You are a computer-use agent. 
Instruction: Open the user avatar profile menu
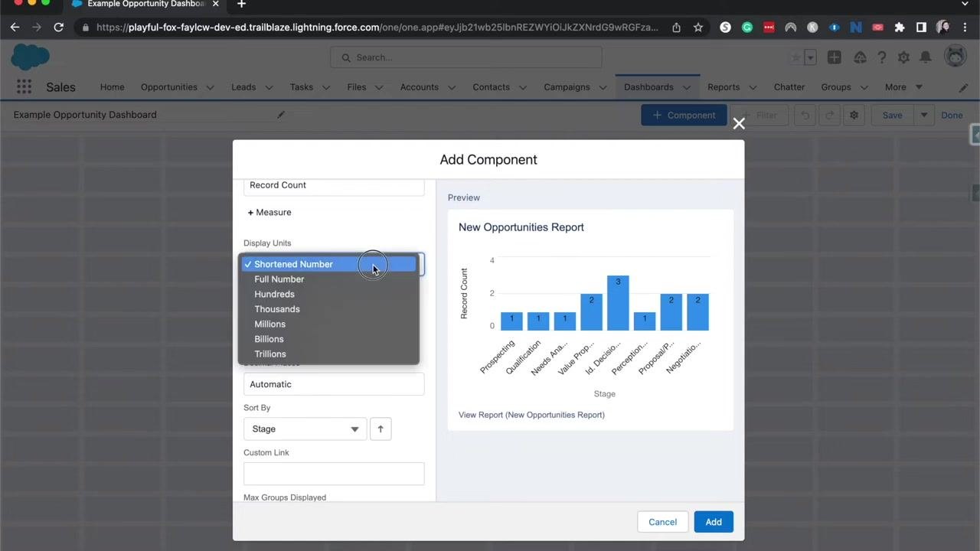pyautogui.click(x=955, y=57)
